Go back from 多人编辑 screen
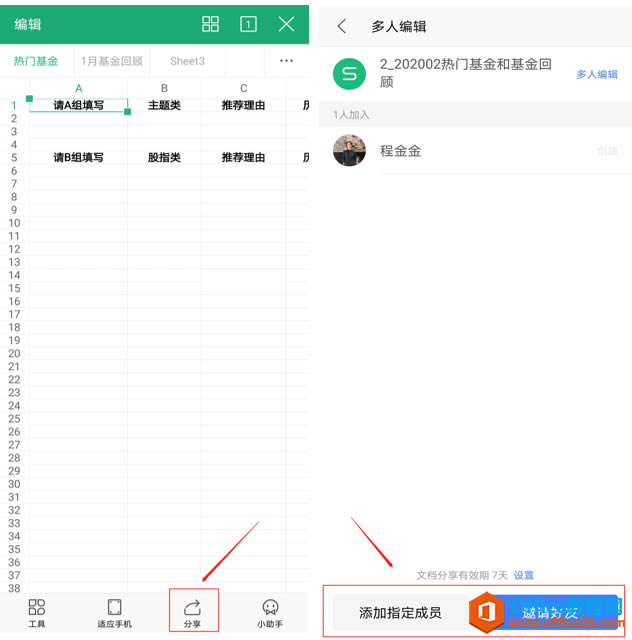This screenshot has height=640, width=632. pos(342,26)
